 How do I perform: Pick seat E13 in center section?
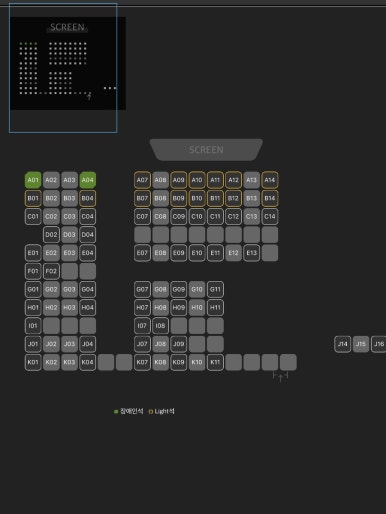pyautogui.click(x=252, y=253)
